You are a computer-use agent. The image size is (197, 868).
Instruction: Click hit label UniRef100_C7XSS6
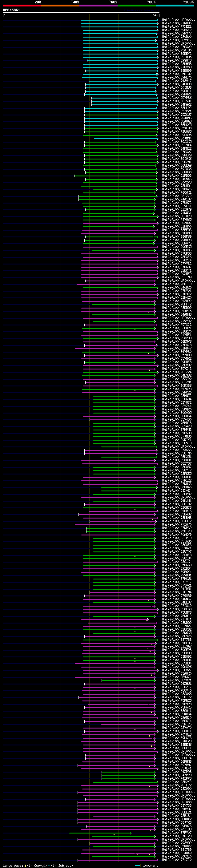coord(177,450)
